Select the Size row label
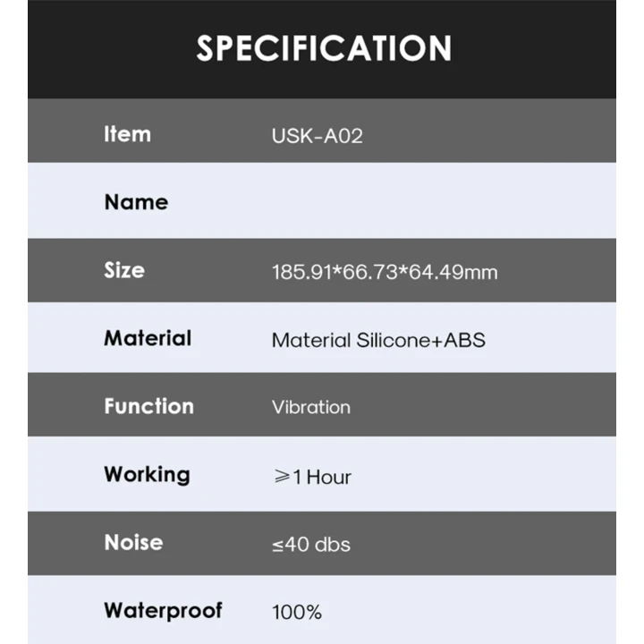Image resolution: width=644 pixels, height=644 pixels. 123,270
